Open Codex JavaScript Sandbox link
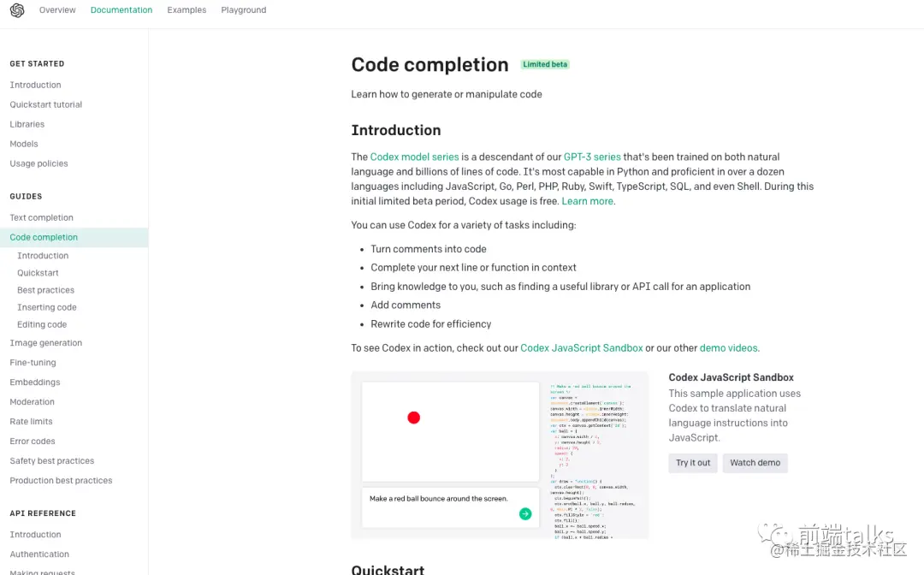Image resolution: width=924 pixels, height=575 pixels. click(x=582, y=347)
